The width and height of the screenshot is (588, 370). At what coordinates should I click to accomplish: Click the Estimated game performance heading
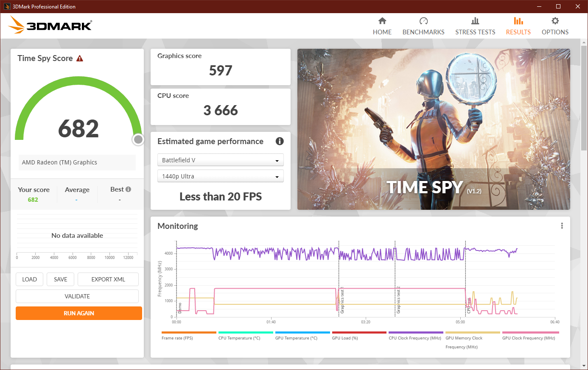pyautogui.click(x=210, y=142)
